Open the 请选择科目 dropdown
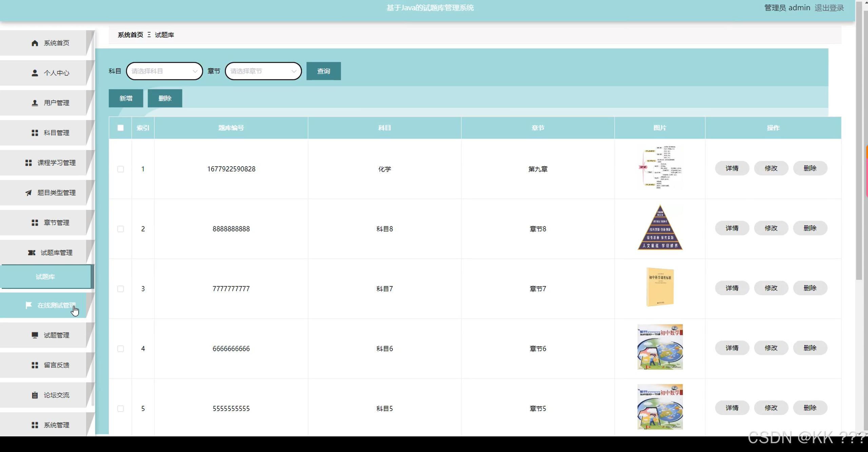Screen dimensions: 868x452 click(x=164, y=71)
